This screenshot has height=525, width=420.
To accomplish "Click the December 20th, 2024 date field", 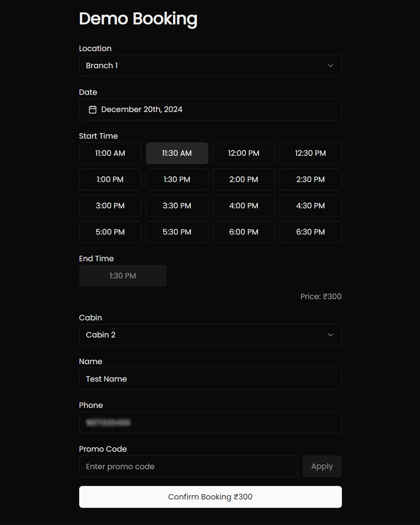I will coord(210,109).
